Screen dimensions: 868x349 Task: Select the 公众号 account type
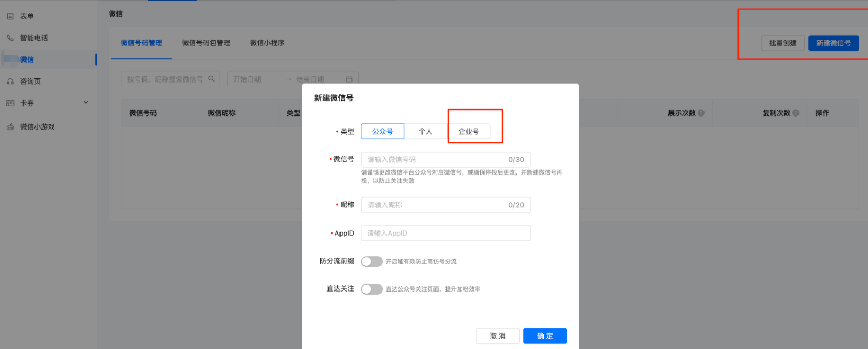coord(382,132)
